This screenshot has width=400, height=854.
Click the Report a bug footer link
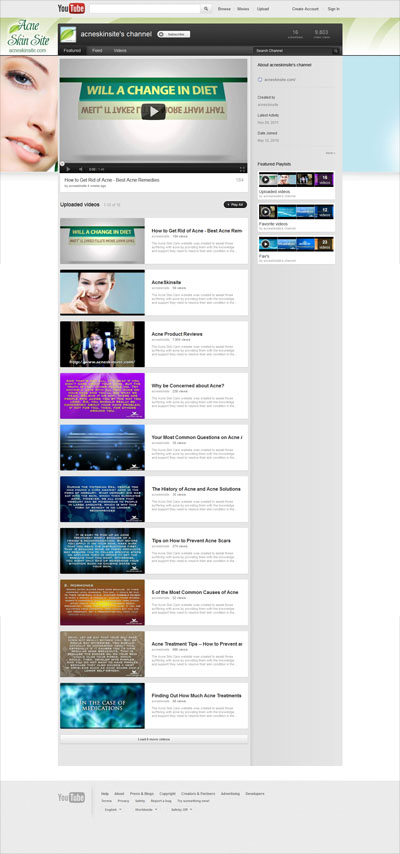point(161,801)
